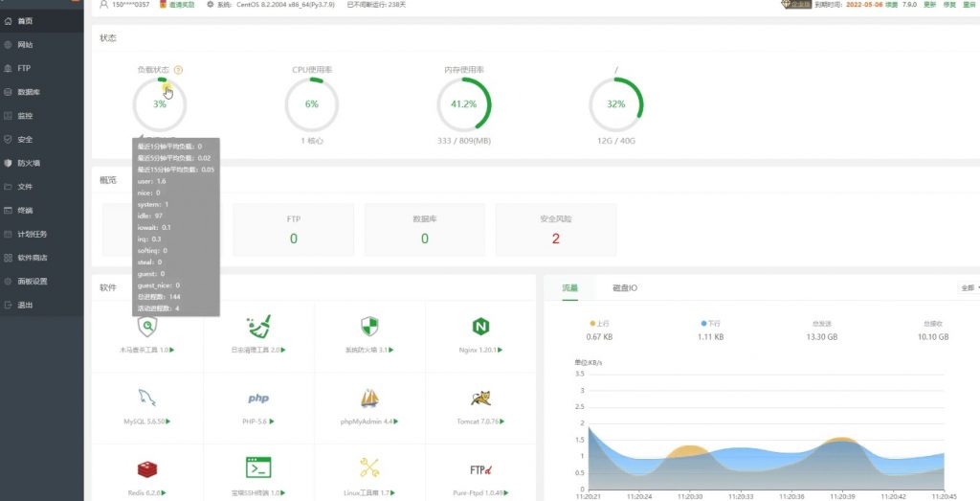Click the help question mark beside 负载状态
The height and width of the screenshot is (501, 980).
(179, 70)
